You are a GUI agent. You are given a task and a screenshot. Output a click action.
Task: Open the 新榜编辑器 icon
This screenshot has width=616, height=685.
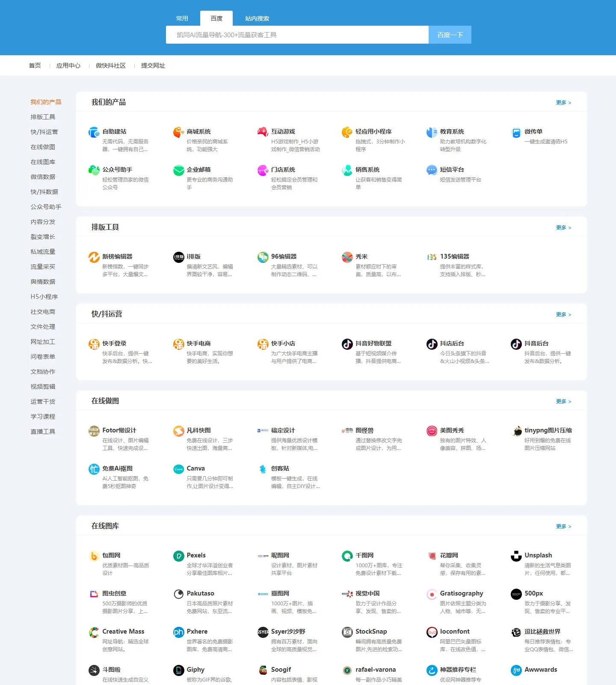point(94,257)
